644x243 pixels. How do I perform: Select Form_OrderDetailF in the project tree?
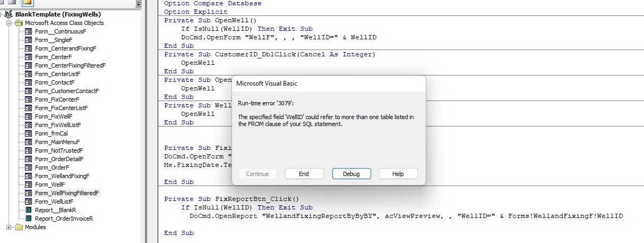(x=59, y=159)
